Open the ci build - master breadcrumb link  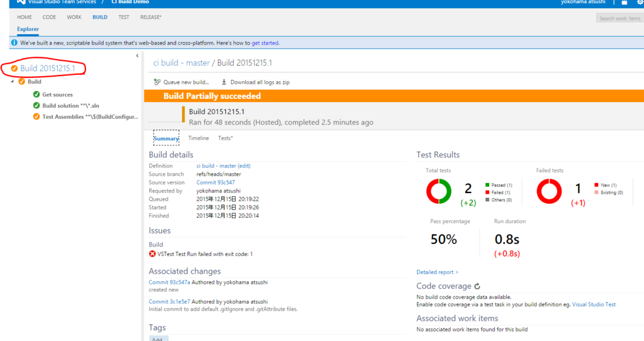[182, 63]
